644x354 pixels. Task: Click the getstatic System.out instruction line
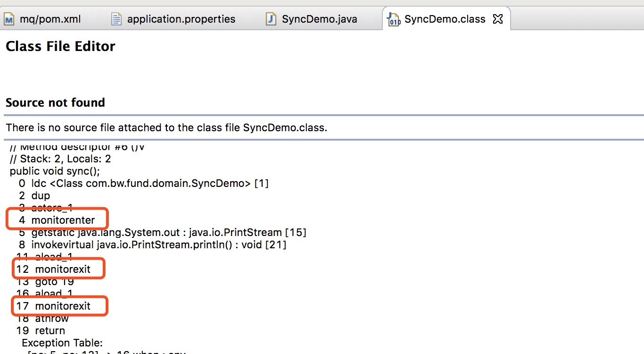click(x=169, y=232)
